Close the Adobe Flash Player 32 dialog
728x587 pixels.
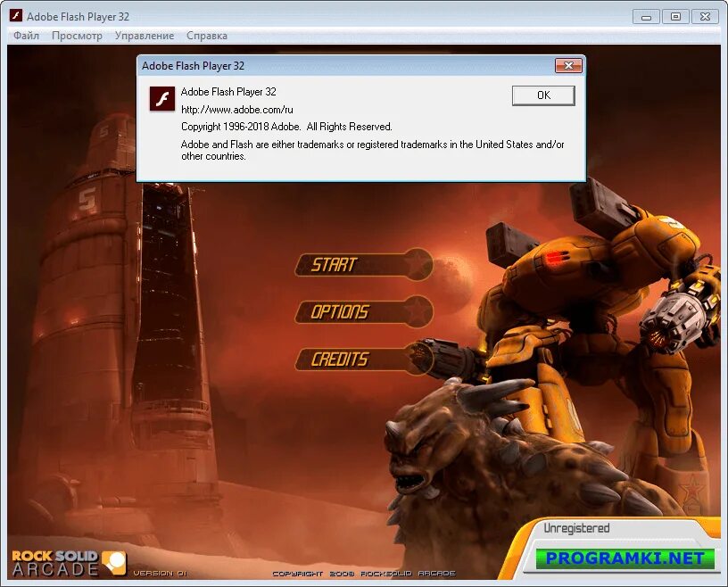pyautogui.click(x=568, y=66)
